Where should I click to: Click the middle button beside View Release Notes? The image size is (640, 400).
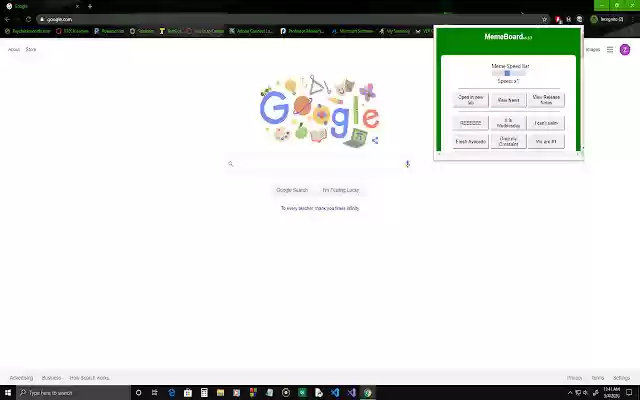click(508, 100)
